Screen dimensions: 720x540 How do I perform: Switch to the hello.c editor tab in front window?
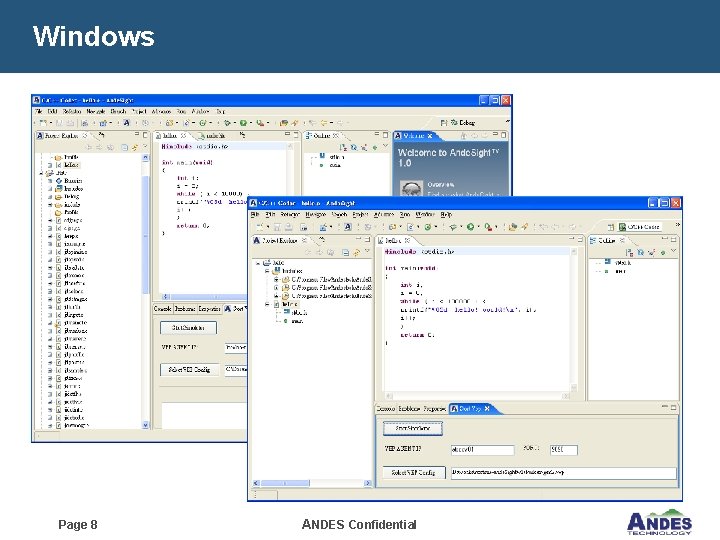coord(394,240)
